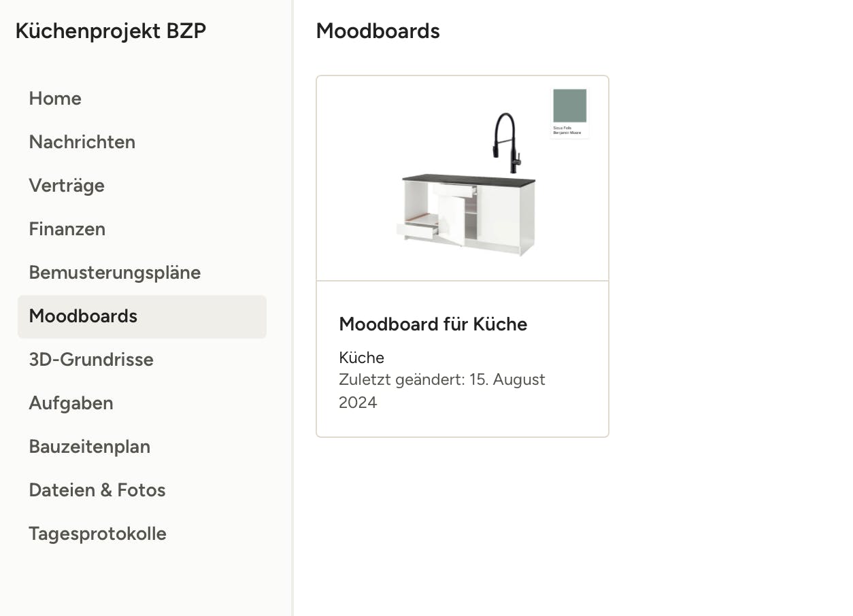Go to Nachrichten section
Viewport: 853px width, 616px height.
pos(82,142)
